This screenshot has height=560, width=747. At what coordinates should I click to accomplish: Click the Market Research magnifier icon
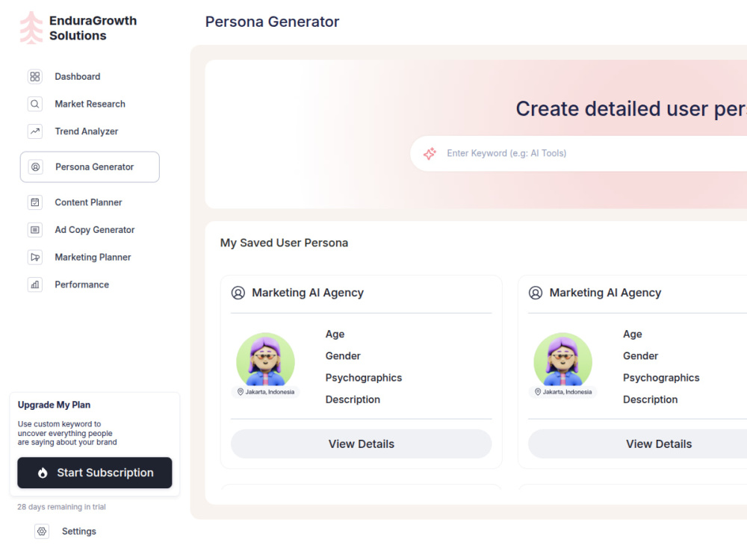[35, 104]
